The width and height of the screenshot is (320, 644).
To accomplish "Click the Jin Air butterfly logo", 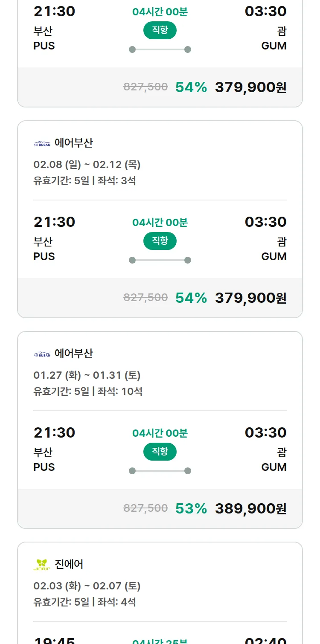I will pyautogui.click(x=42, y=564).
